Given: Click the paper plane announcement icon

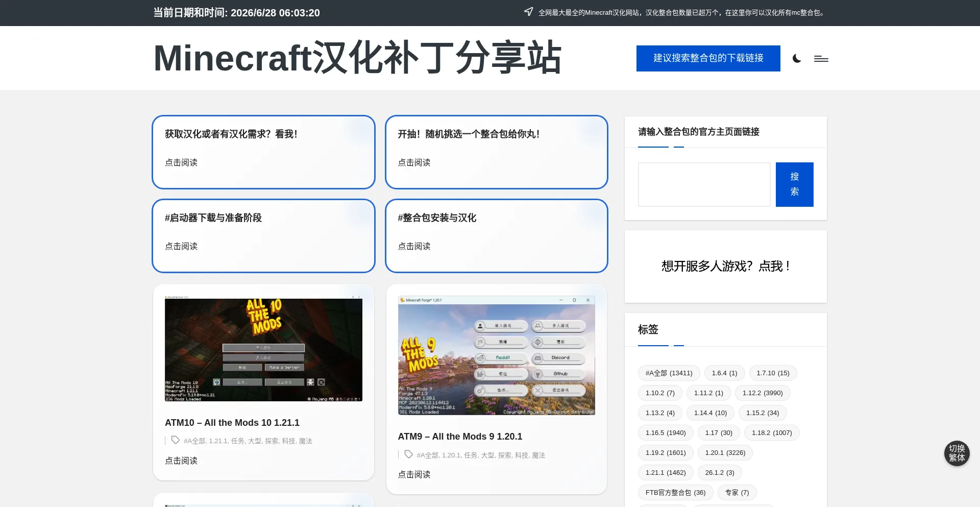Looking at the screenshot, I should coord(529,12).
